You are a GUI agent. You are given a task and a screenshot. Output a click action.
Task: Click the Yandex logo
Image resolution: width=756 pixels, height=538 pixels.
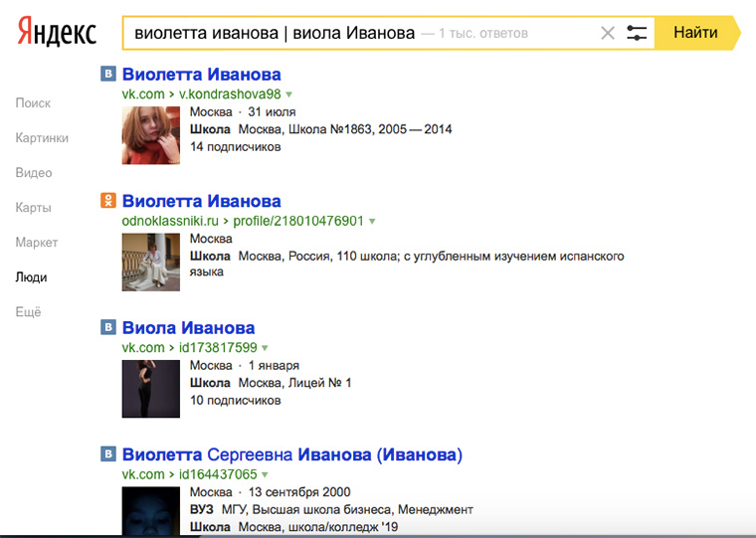pos(57,34)
